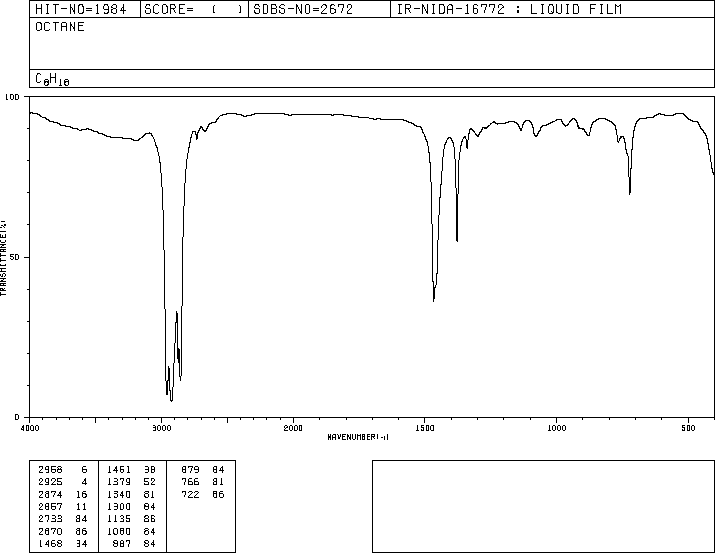Image resolution: width=715 pixels, height=553 pixels.
Task: Click the 4000 wavenumber axis label
Action: point(30,428)
